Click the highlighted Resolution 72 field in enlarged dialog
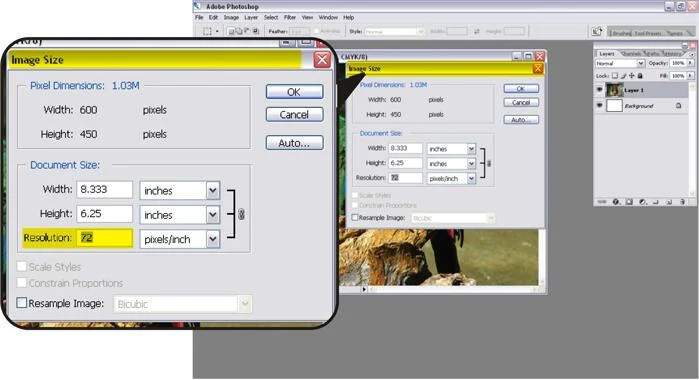Screen dimensions: 699x380 (105, 238)
